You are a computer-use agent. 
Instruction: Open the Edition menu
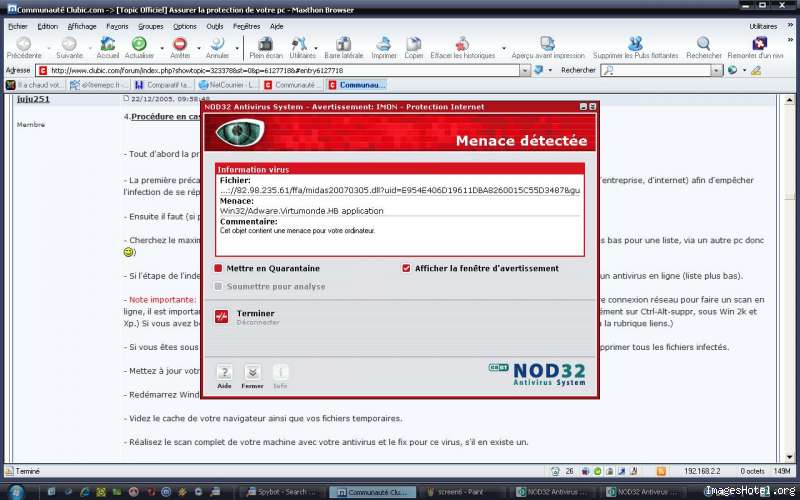47,26
